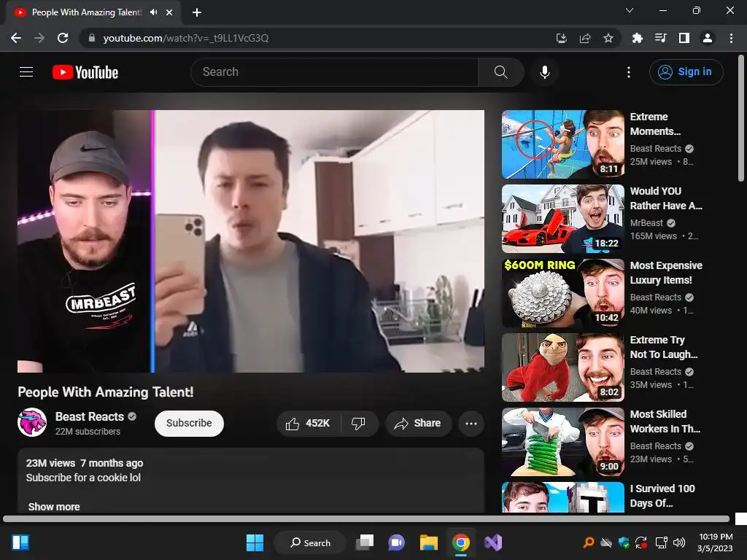This screenshot has height=560, width=747.
Task: Click the magnifier search button
Action: (x=500, y=72)
